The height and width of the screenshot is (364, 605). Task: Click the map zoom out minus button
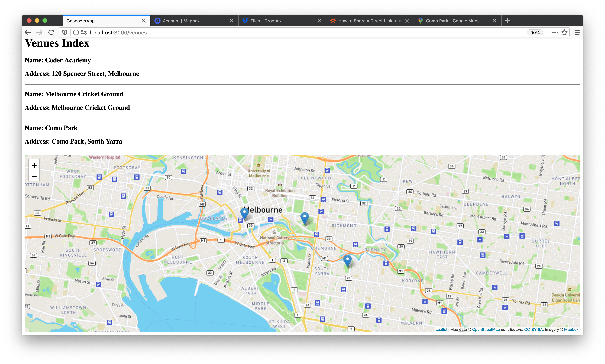pos(34,176)
